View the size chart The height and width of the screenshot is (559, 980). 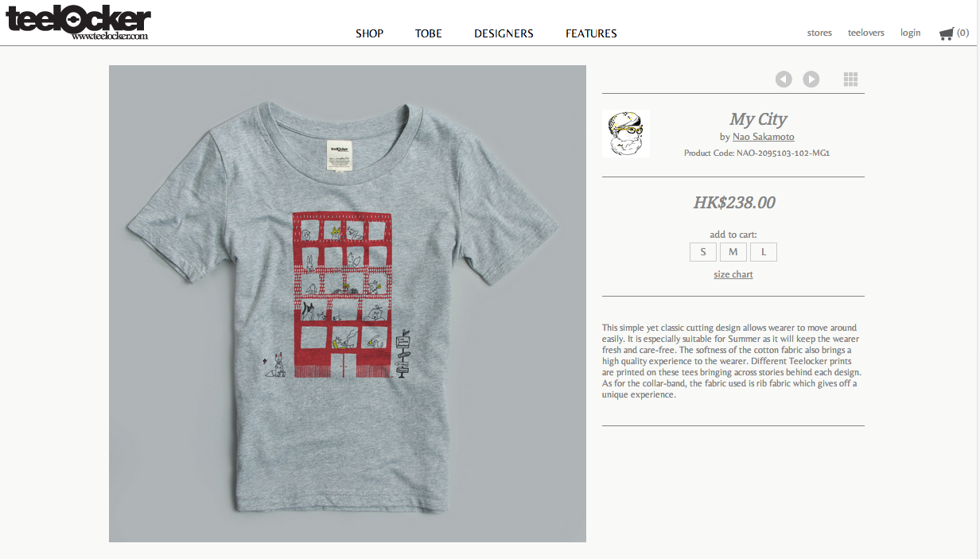pyautogui.click(x=733, y=274)
